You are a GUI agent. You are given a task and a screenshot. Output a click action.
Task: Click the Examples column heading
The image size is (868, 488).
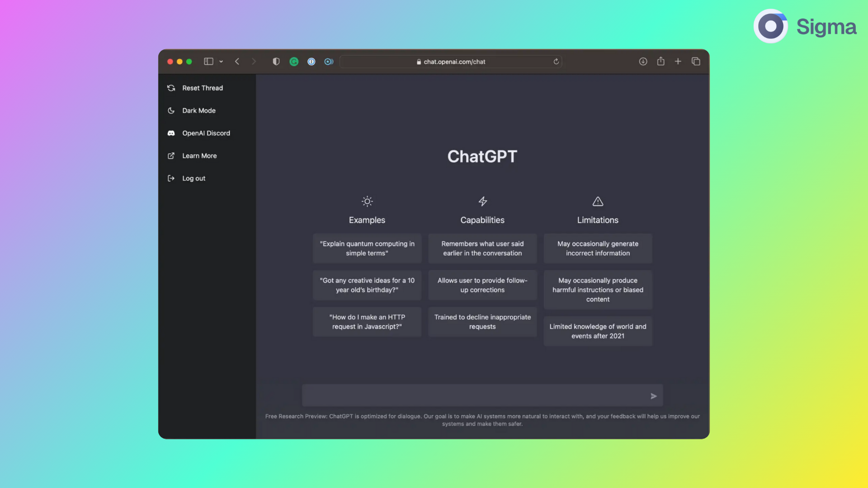pyautogui.click(x=367, y=220)
